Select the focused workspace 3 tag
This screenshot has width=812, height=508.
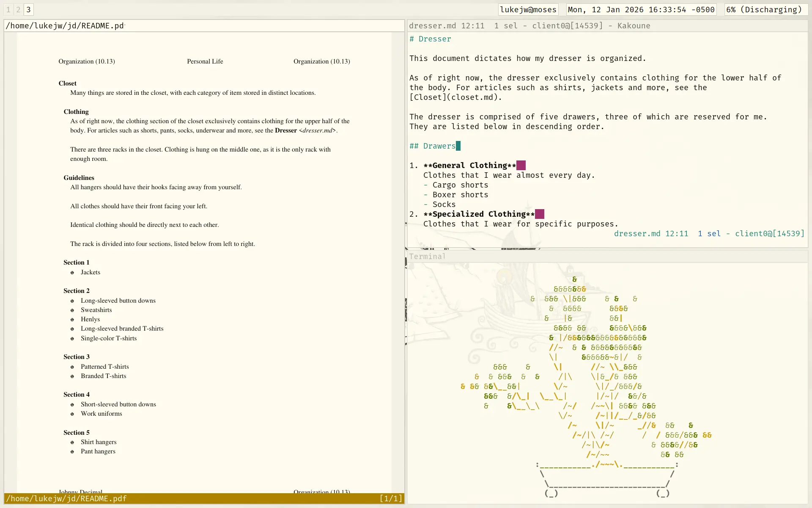[x=28, y=9]
